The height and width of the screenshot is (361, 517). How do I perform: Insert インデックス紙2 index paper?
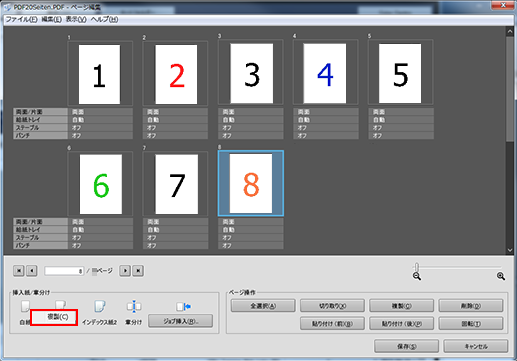pos(100,306)
